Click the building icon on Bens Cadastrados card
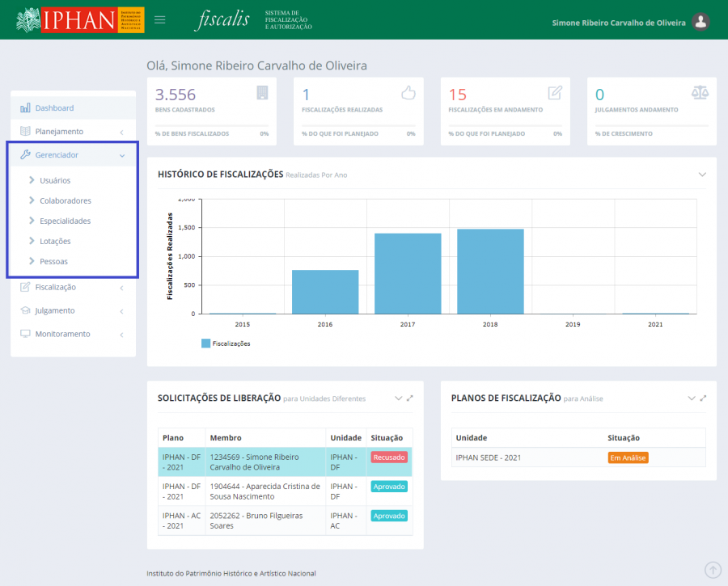Screen dimensions: 728x586 (261, 92)
